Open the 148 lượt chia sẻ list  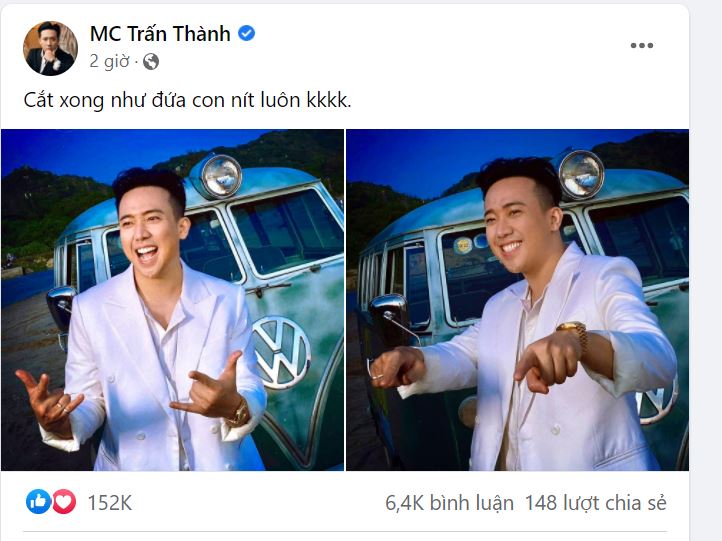(x=595, y=503)
